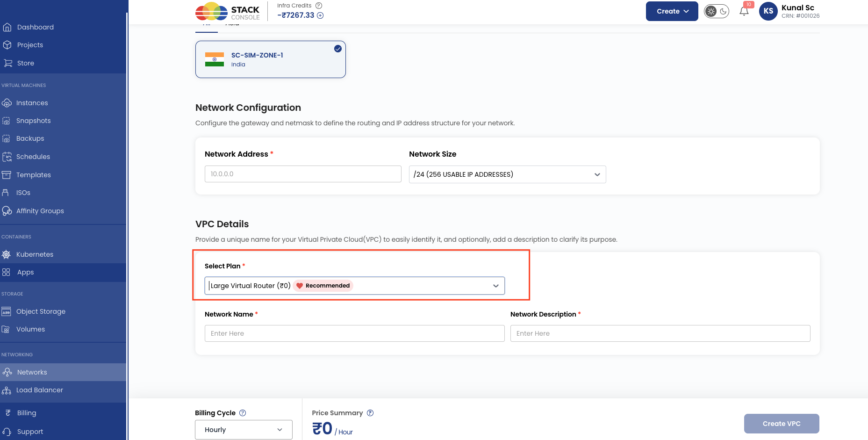Screen dimensions: 868x440
Task: Click the ISOs sidebar icon
Action: tap(6, 193)
